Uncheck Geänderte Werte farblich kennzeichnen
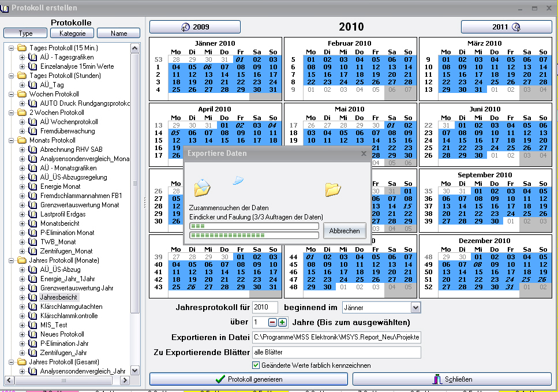The height and width of the screenshot is (392, 558). coord(256,365)
